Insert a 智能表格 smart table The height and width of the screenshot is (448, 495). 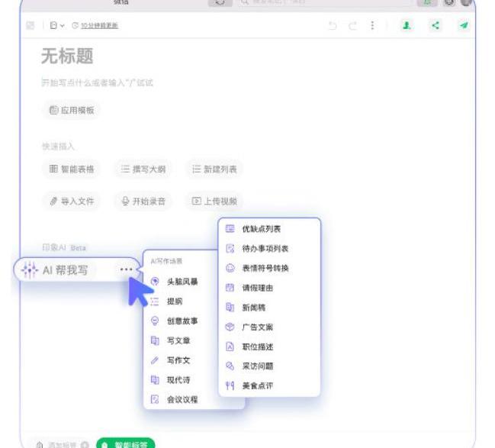coord(72,169)
